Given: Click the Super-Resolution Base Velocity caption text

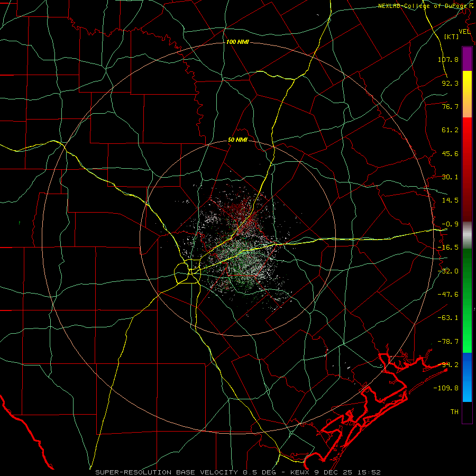Looking at the screenshot, I should coord(237,472).
